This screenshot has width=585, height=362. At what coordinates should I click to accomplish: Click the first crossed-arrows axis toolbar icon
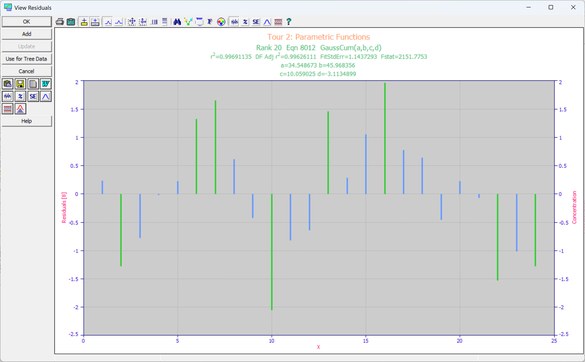pos(131,22)
